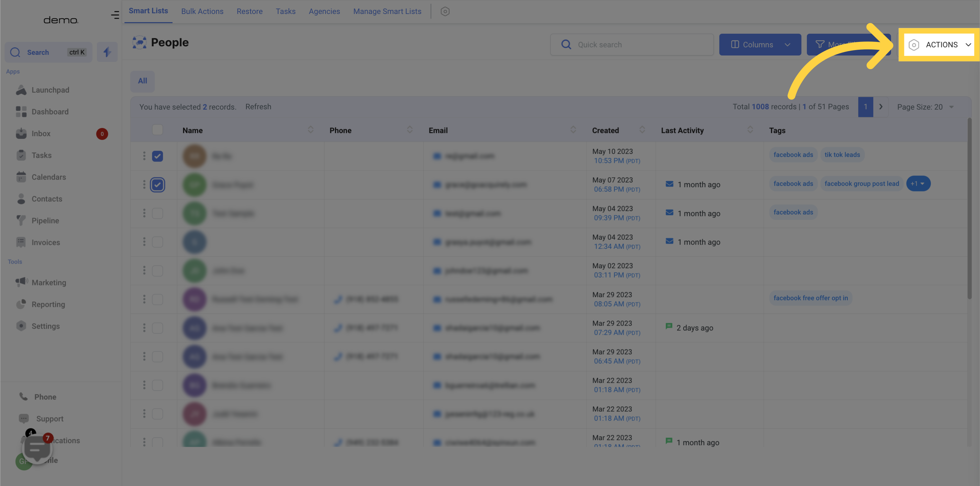Collapse the sidebar with the hamburger icon

coord(115,15)
